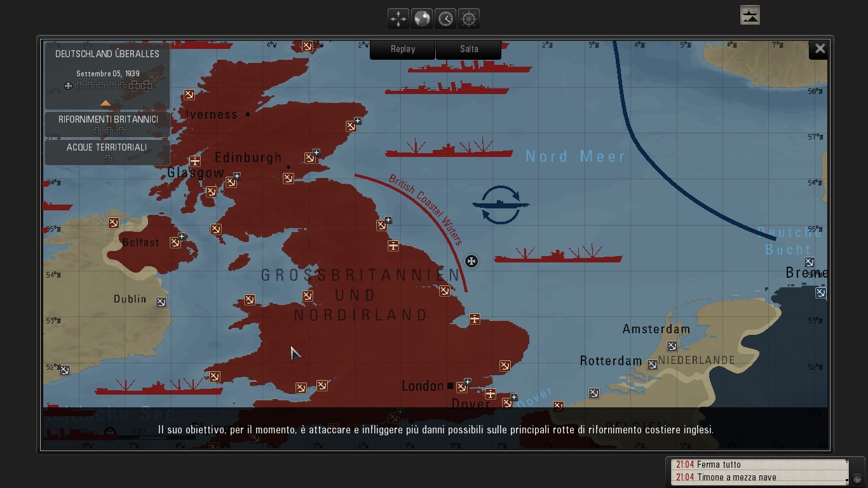
Task: Click the London harbor anchor icon
Action: pyautogui.click(x=462, y=387)
